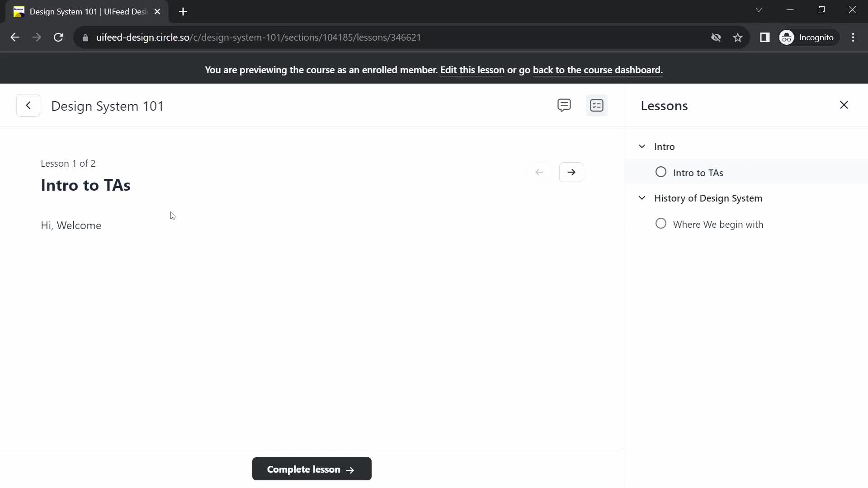
Task: Click back to the course dashboard link
Action: [596, 70]
